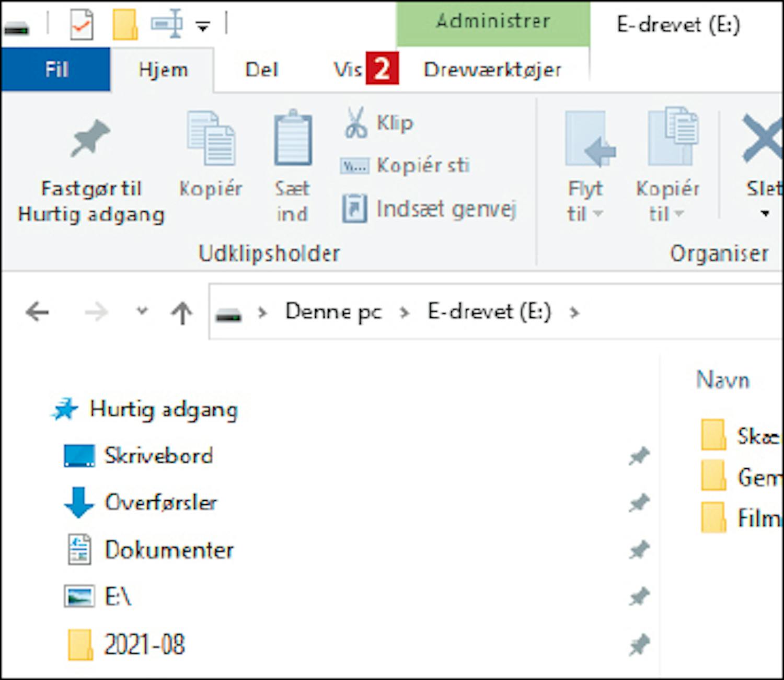Open the customize quick access toolbar dropdown

(203, 25)
